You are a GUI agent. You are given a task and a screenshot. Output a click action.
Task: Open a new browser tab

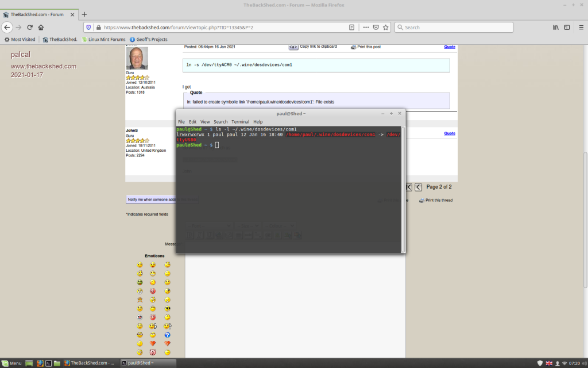click(84, 14)
